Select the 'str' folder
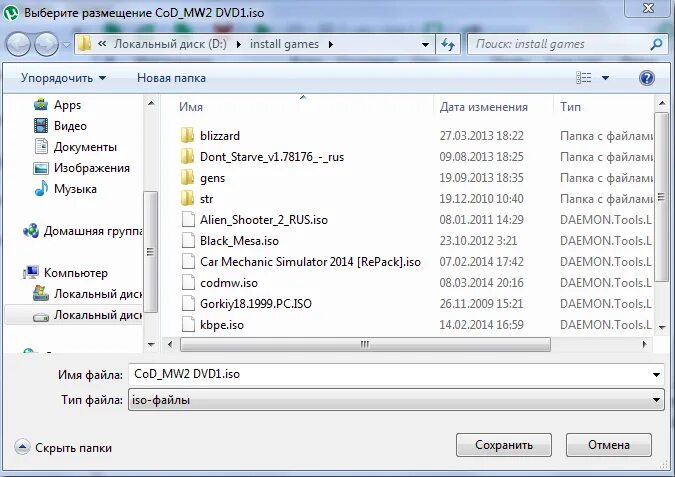This screenshot has height=477, width=675. pos(206,199)
